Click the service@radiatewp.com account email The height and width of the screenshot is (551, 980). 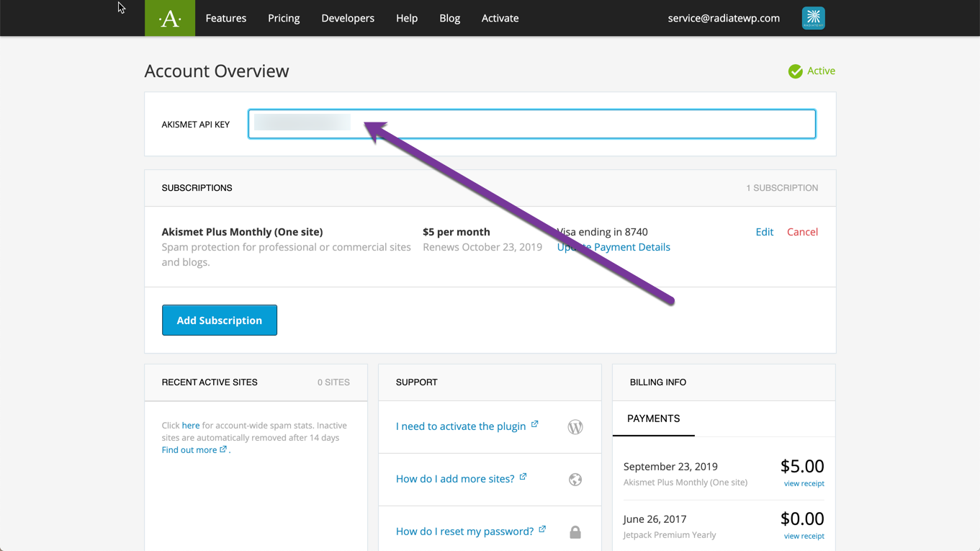tap(724, 18)
